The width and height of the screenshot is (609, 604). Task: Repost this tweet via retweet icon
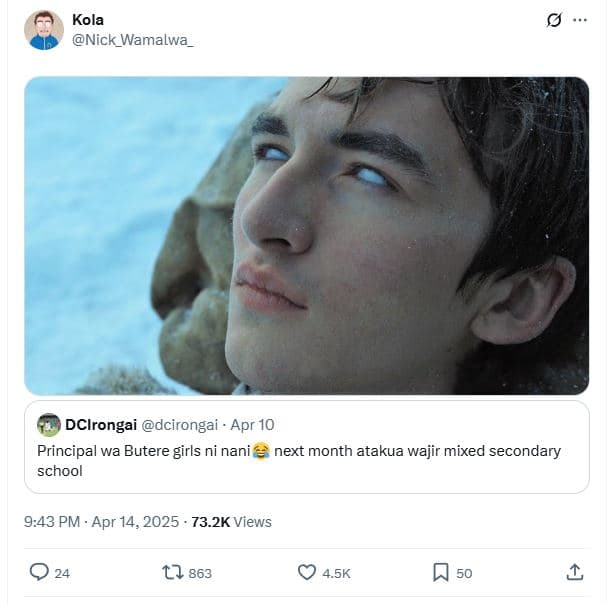click(172, 572)
